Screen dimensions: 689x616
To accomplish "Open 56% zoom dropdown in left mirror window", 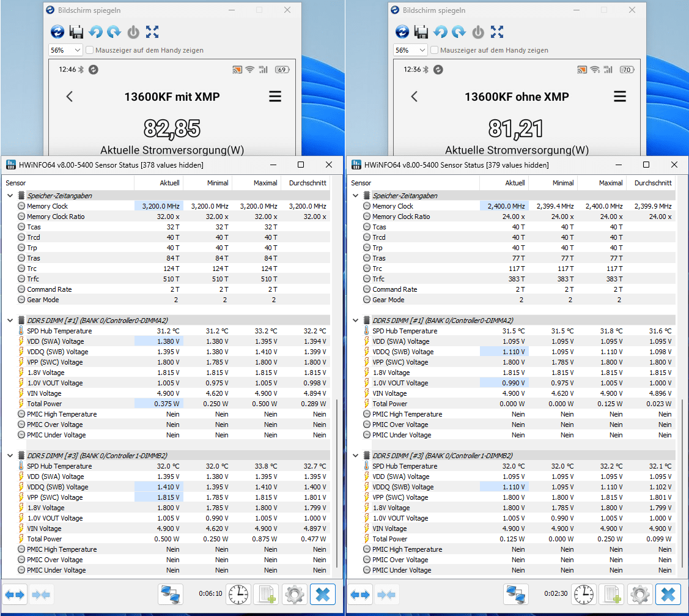I will coord(65,50).
